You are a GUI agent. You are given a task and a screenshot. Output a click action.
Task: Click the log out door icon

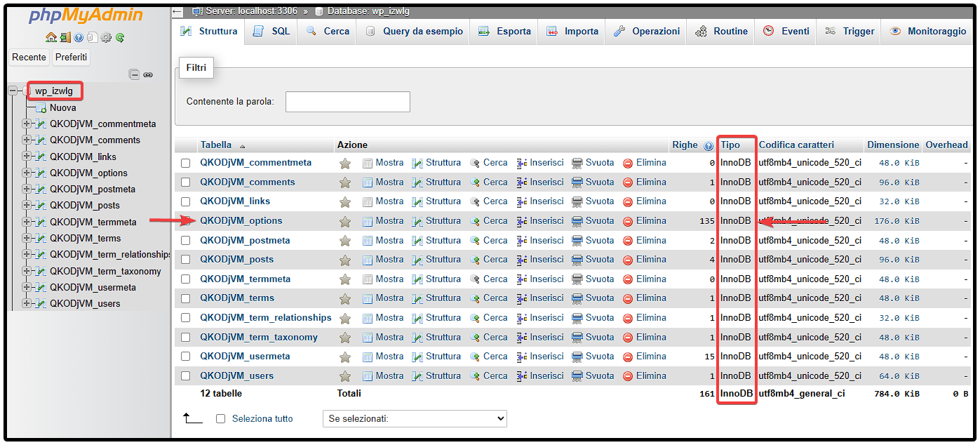[65, 37]
